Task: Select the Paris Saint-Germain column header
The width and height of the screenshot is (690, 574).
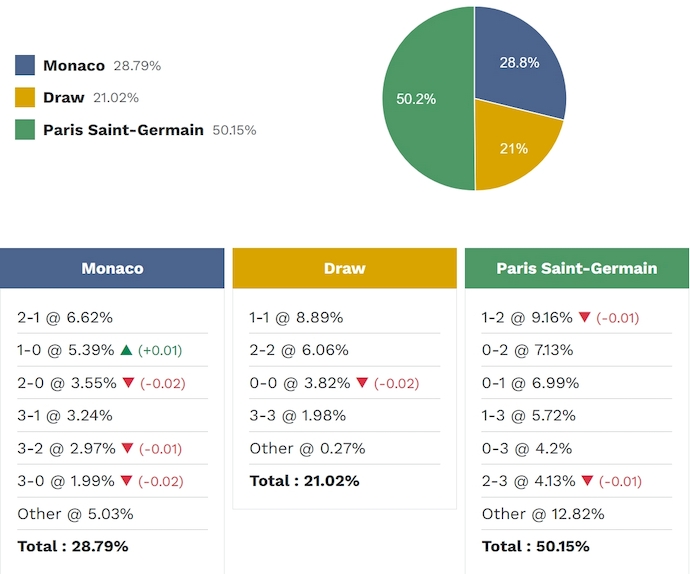Action: point(576,268)
